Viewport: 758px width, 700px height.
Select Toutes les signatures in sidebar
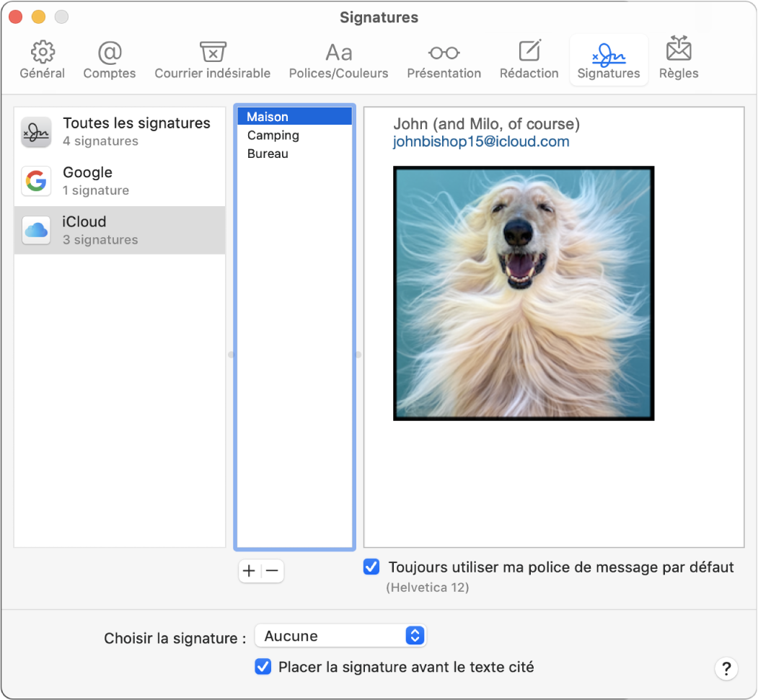(119, 132)
